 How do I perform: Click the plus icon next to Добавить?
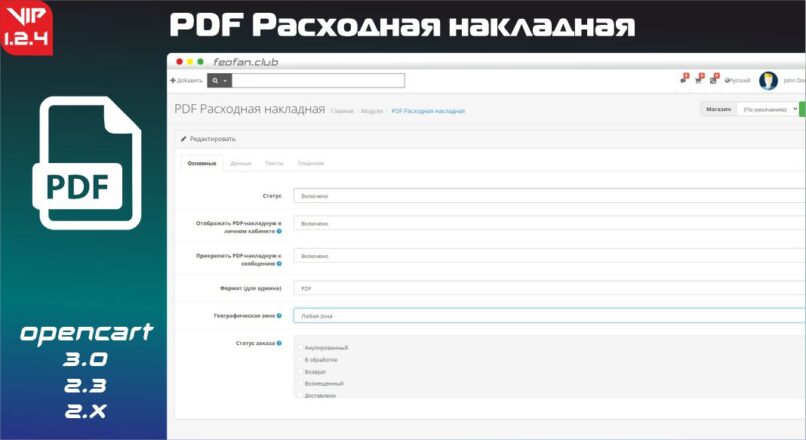pos(173,81)
